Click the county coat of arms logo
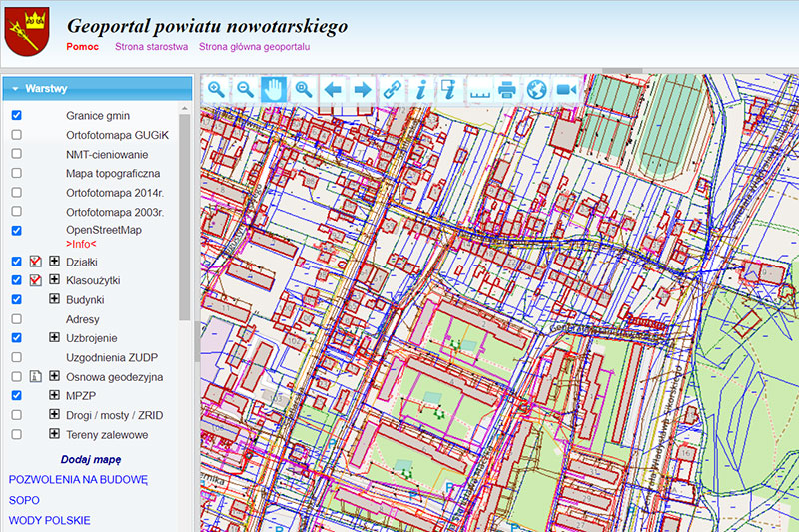The width and height of the screenshot is (799, 532). click(x=27, y=32)
